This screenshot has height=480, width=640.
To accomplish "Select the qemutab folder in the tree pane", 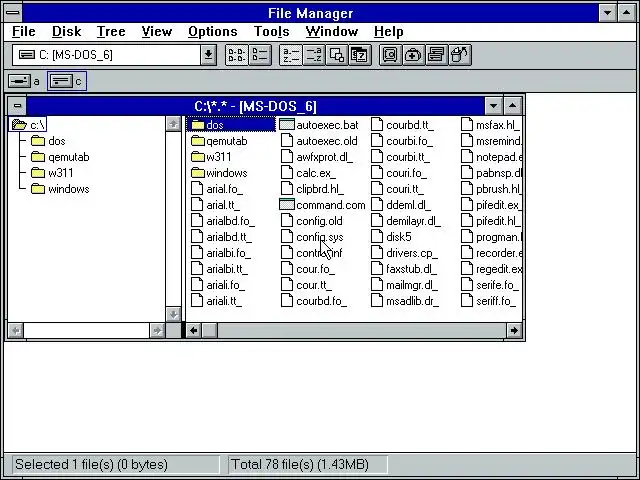I will click(x=60, y=157).
